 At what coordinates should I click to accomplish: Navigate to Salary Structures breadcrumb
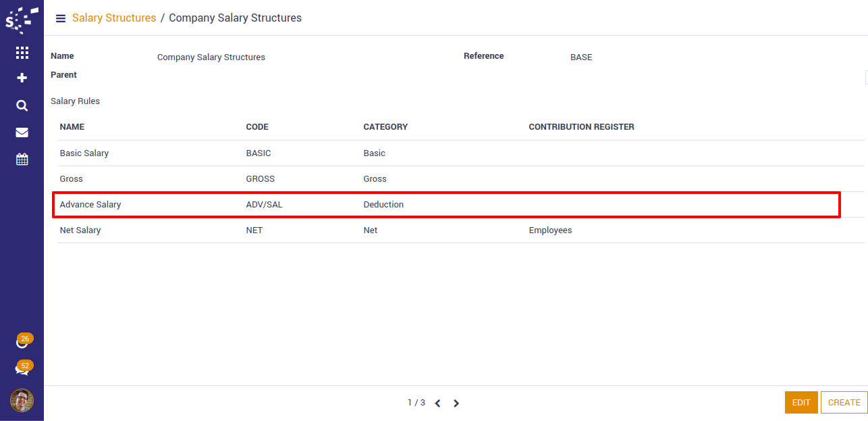pyautogui.click(x=114, y=18)
